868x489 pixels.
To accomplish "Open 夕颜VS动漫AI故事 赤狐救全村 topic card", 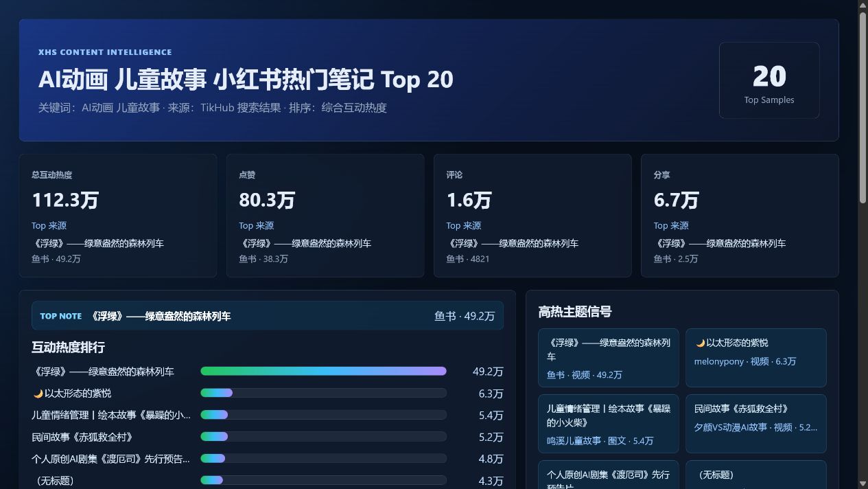I will [x=756, y=424].
